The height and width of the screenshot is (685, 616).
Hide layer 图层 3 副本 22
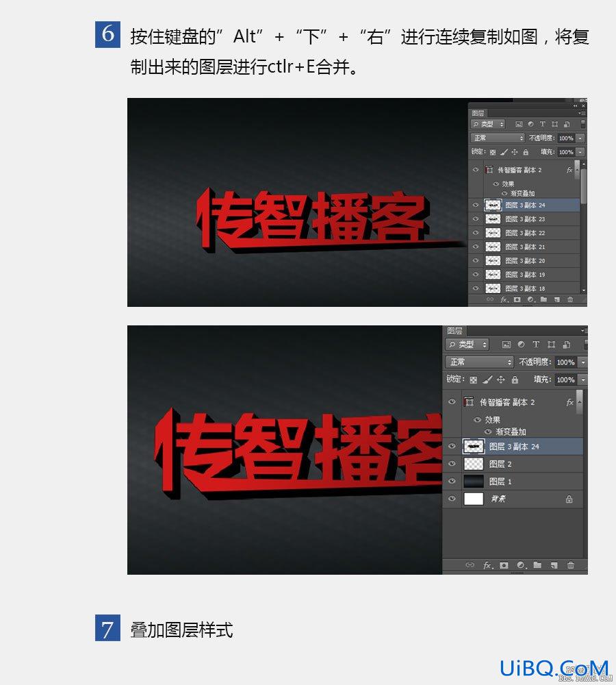(476, 233)
